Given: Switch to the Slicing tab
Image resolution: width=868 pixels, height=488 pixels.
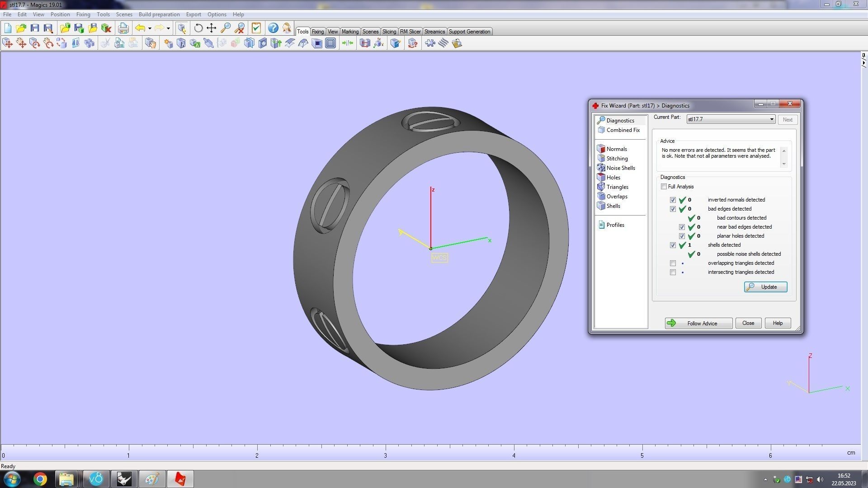Looking at the screenshot, I should click(389, 31).
